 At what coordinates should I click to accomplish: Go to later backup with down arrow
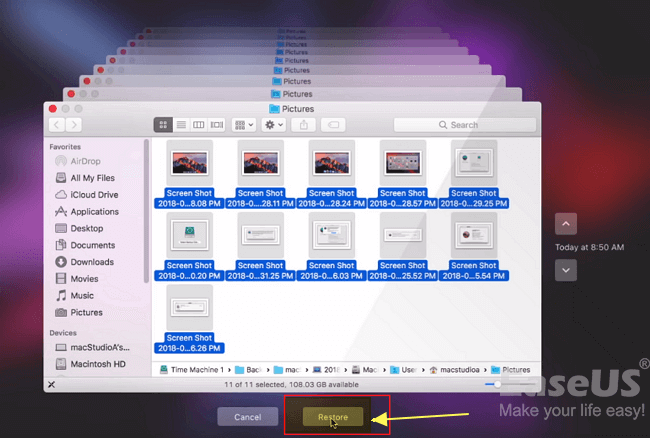pyautogui.click(x=566, y=270)
